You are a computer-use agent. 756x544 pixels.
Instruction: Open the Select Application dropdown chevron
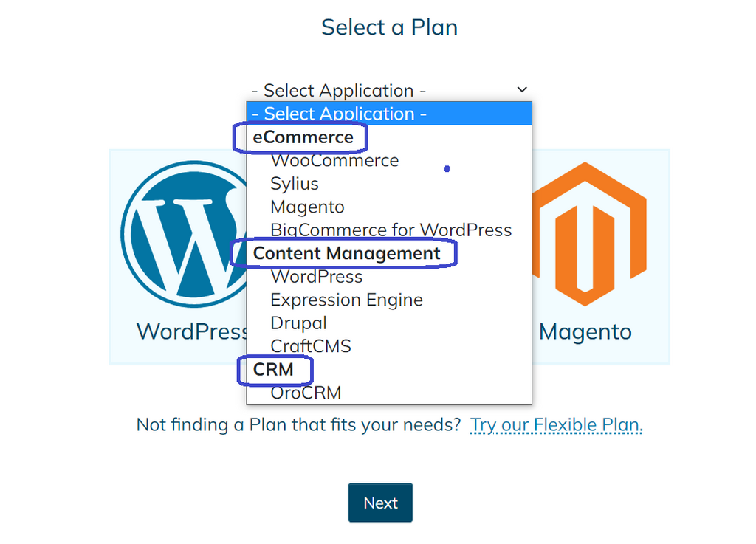(x=522, y=89)
